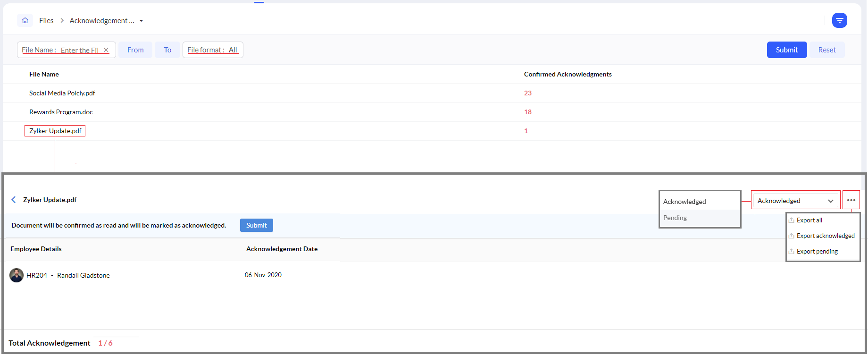Open Zylker Update.pdf in file list
Viewport: 868px width, 356px height.
pos(55,131)
